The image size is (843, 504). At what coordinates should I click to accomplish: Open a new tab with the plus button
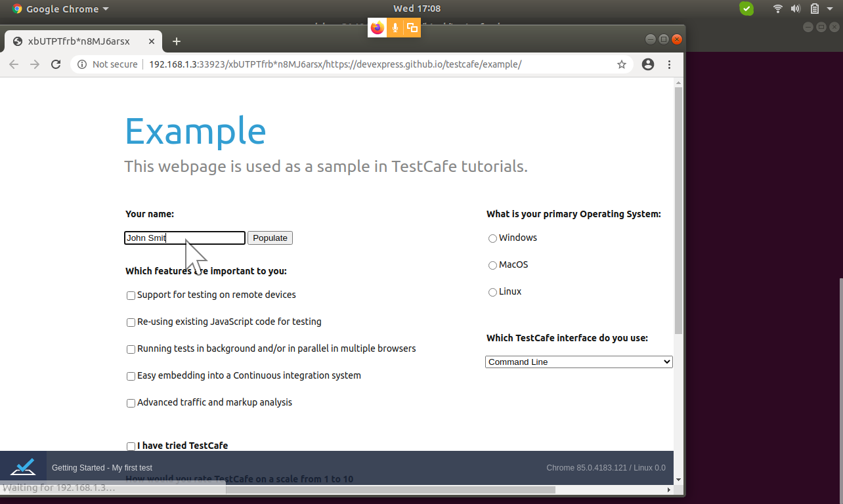176,41
